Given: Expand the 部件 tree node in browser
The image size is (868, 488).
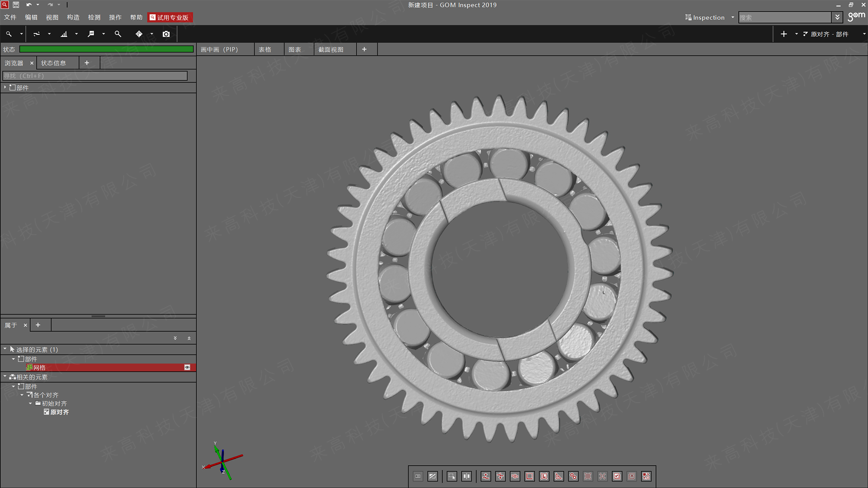Looking at the screenshot, I should [x=5, y=87].
